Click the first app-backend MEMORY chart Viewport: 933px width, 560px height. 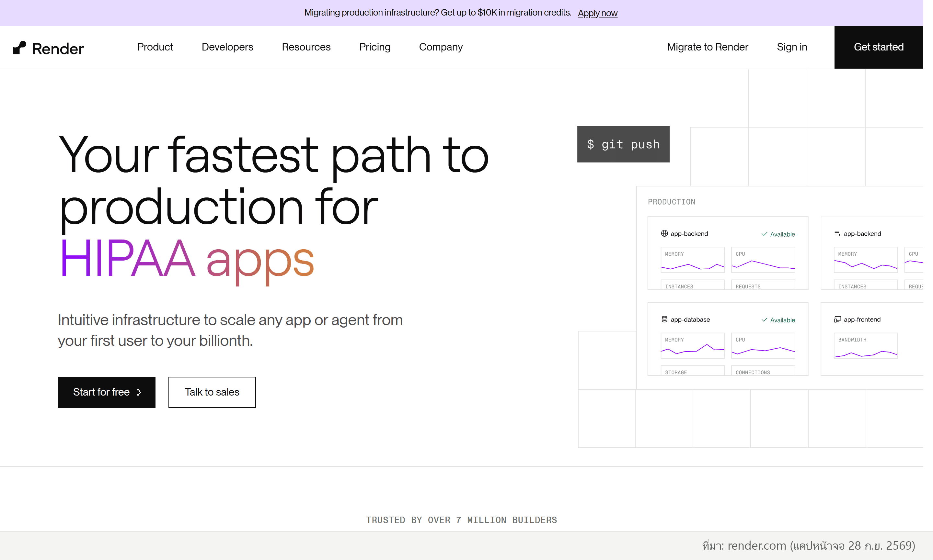(693, 260)
